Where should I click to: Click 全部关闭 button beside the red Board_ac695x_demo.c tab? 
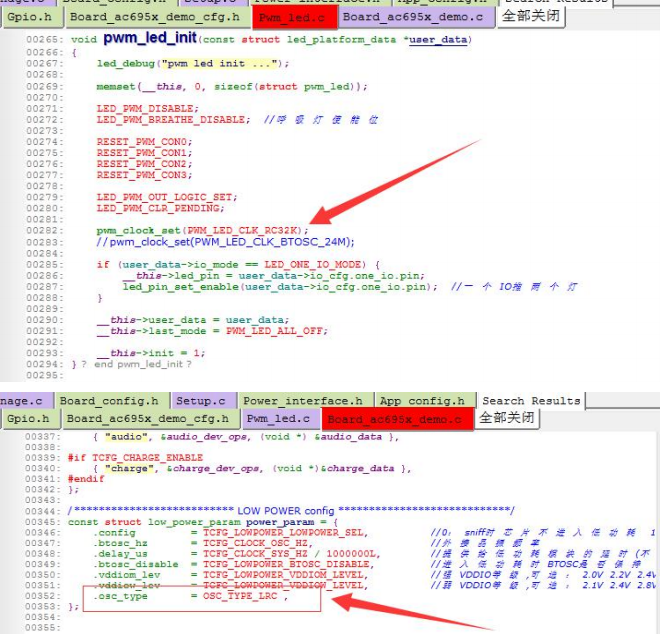pos(507,418)
